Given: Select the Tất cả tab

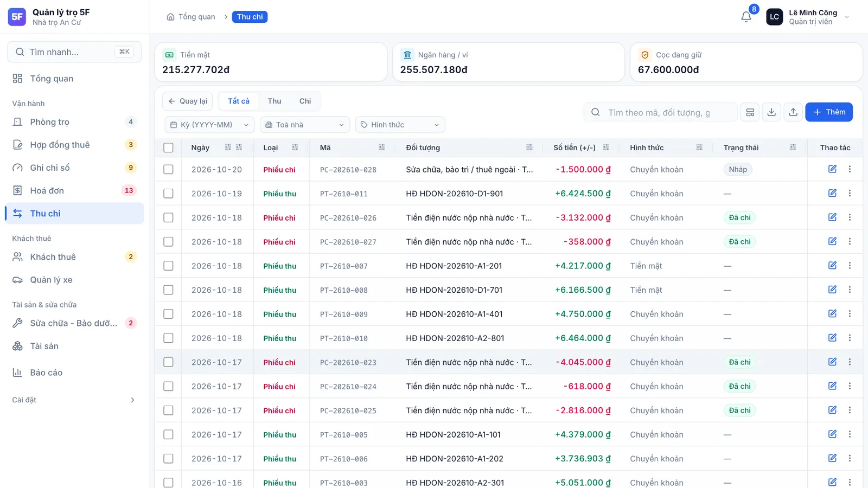Looking at the screenshot, I should (x=239, y=101).
